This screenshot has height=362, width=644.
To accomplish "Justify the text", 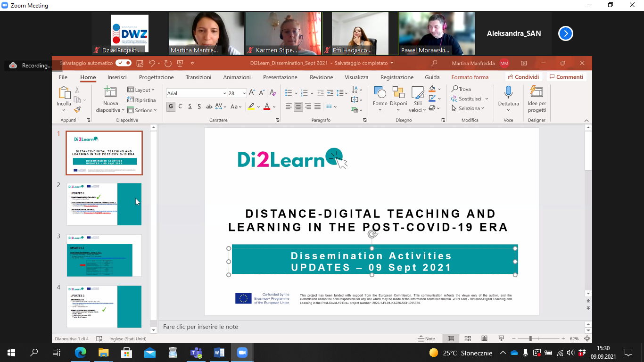I will click(x=317, y=107).
